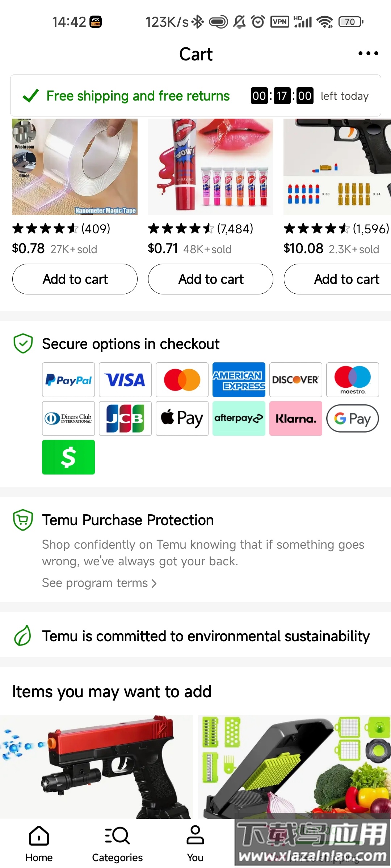Add the $0.71 lip tint to cart
Screen dimensions: 391x868
tap(211, 279)
